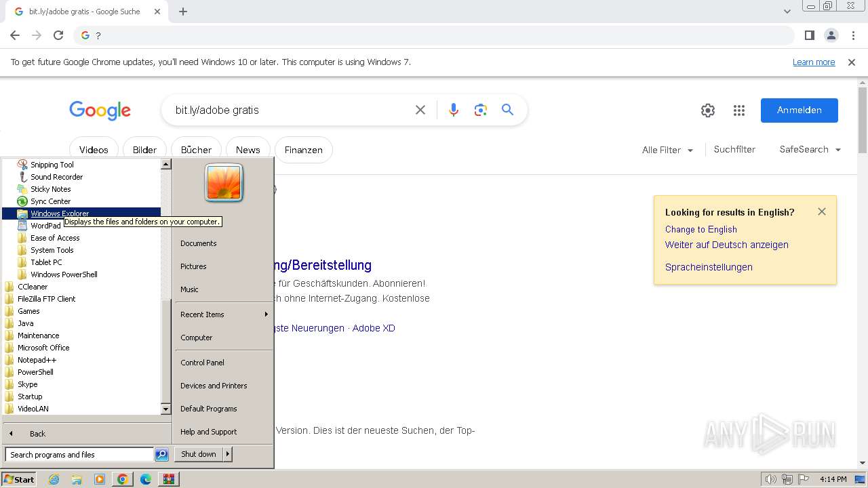This screenshot has width=868, height=488.
Task: Open Computer from Start menu
Action: (x=197, y=338)
